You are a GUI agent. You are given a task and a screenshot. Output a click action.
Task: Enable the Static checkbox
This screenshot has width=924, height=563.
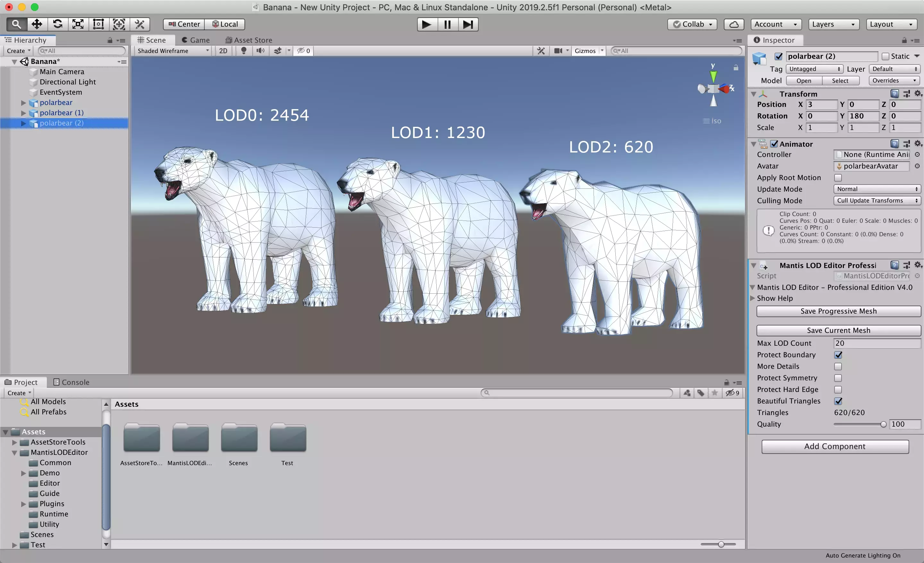click(886, 56)
